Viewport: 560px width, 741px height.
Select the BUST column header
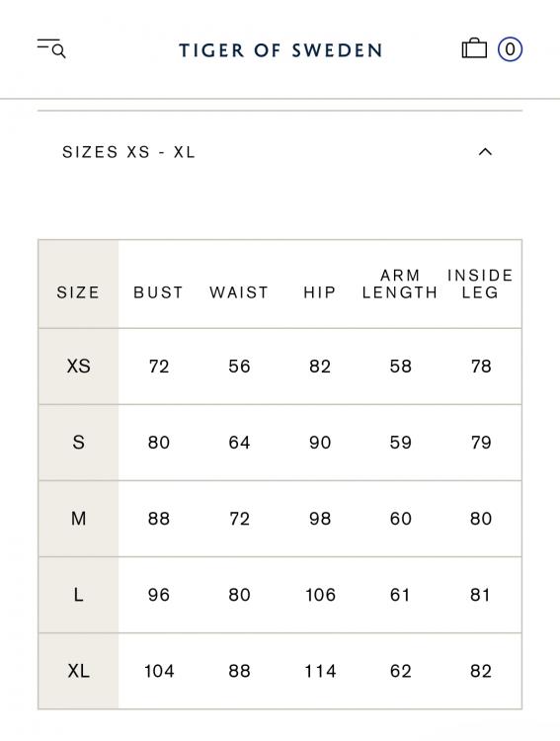(x=158, y=292)
